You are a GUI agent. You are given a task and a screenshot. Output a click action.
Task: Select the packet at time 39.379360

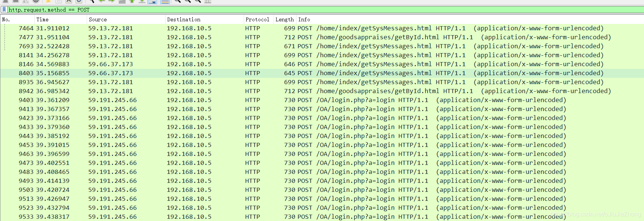(x=322, y=127)
